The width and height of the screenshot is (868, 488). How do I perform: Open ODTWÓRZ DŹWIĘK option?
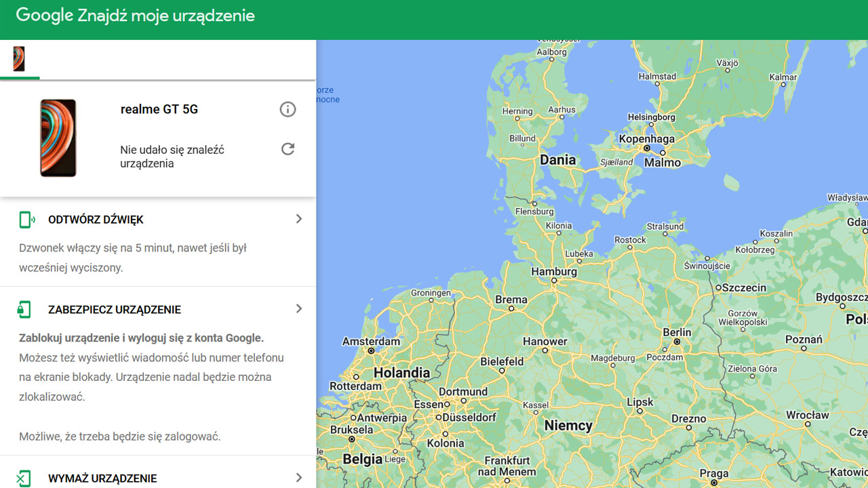pos(96,220)
